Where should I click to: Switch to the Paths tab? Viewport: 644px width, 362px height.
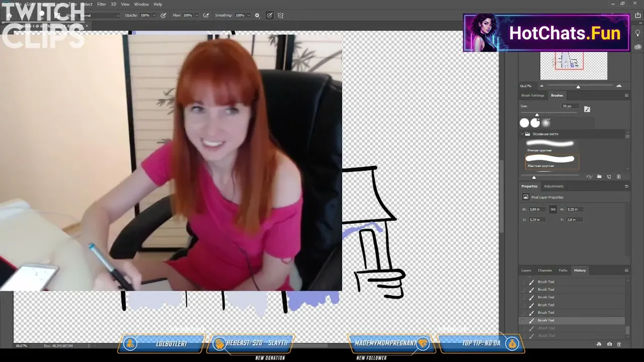(x=563, y=270)
